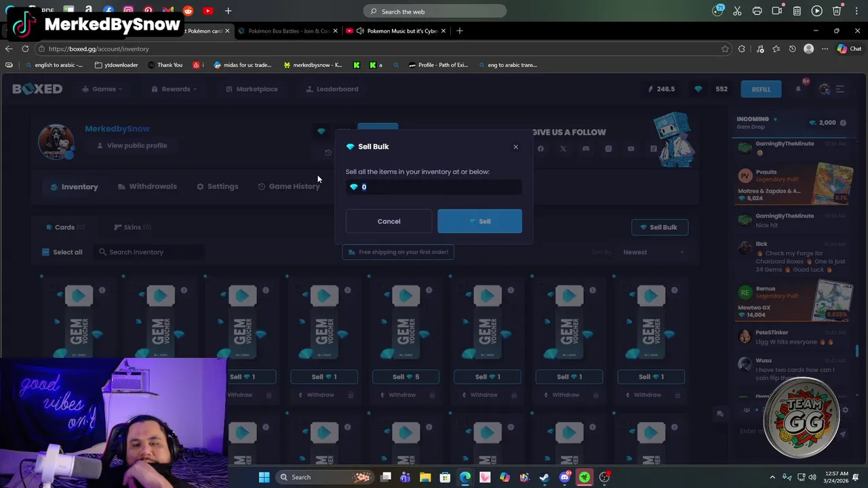Open Discord from the taskbar
This screenshot has width=868, height=488.
[564, 477]
